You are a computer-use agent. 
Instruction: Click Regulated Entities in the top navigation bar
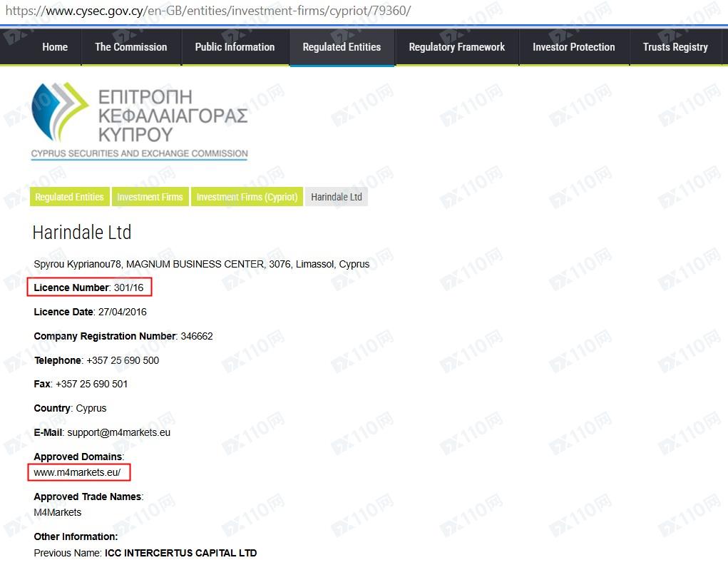(342, 47)
